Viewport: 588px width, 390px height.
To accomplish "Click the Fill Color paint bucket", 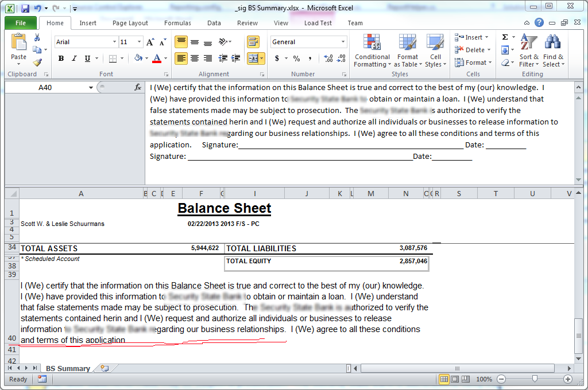I will pyautogui.click(x=138, y=58).
